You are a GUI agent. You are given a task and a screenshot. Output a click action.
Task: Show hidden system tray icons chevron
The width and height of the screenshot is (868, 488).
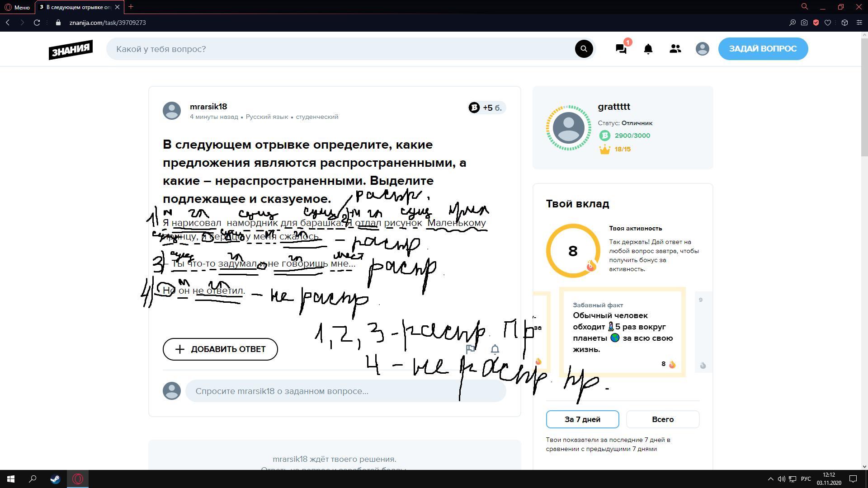tap(770, 479)
